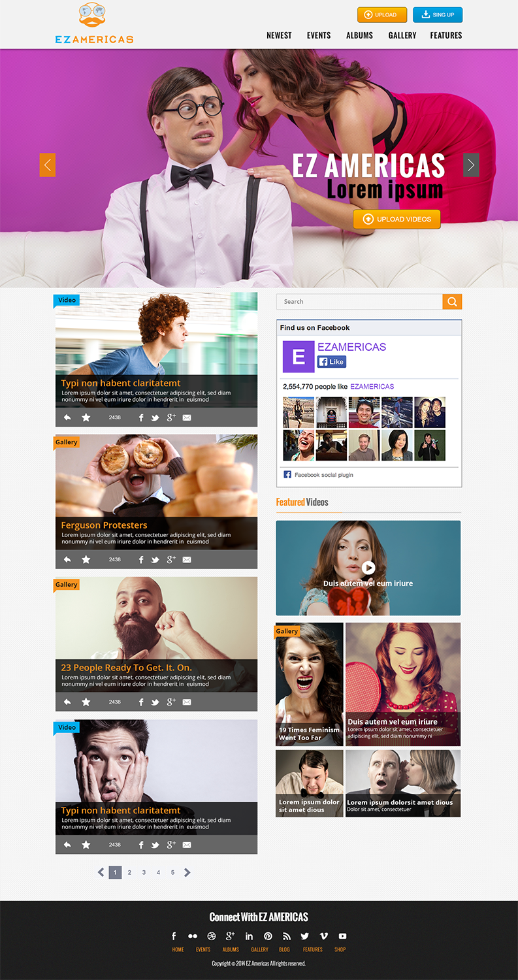The width and height of the screenshot is (518, 980).
Task: Click the Facebook Like button
Action: [x=332, y=361]
